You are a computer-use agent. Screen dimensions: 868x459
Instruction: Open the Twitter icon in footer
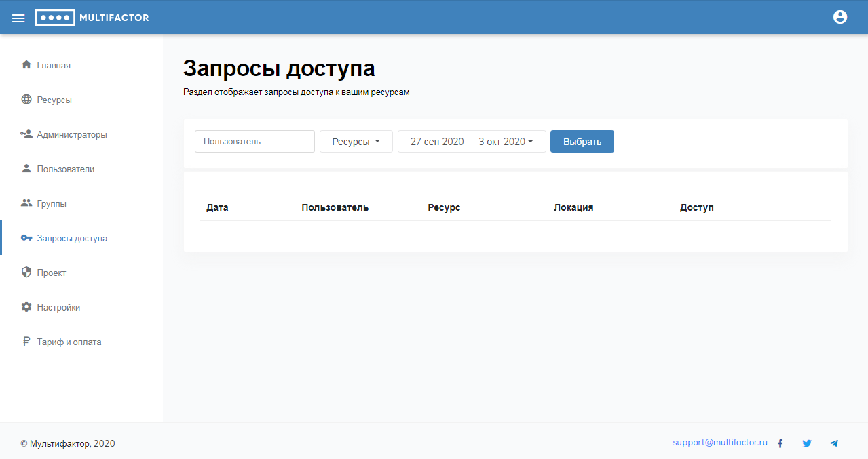click(x=807, y=443)
